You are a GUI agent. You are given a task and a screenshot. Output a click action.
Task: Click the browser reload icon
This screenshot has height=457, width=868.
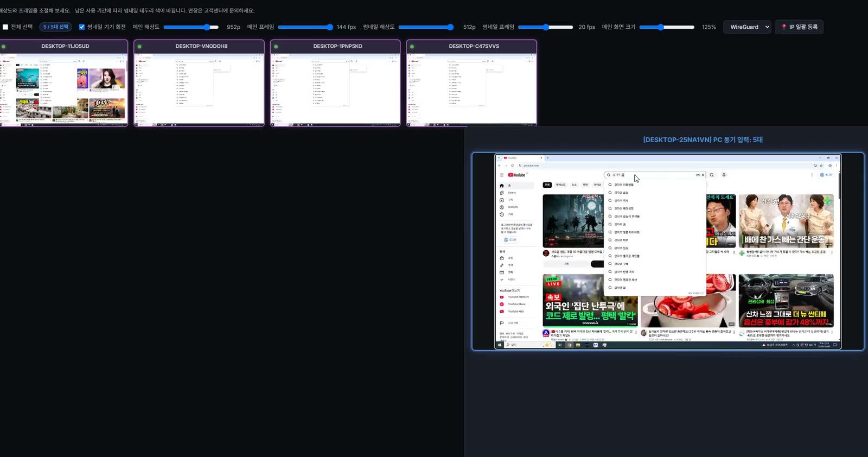tap(512, 166)
